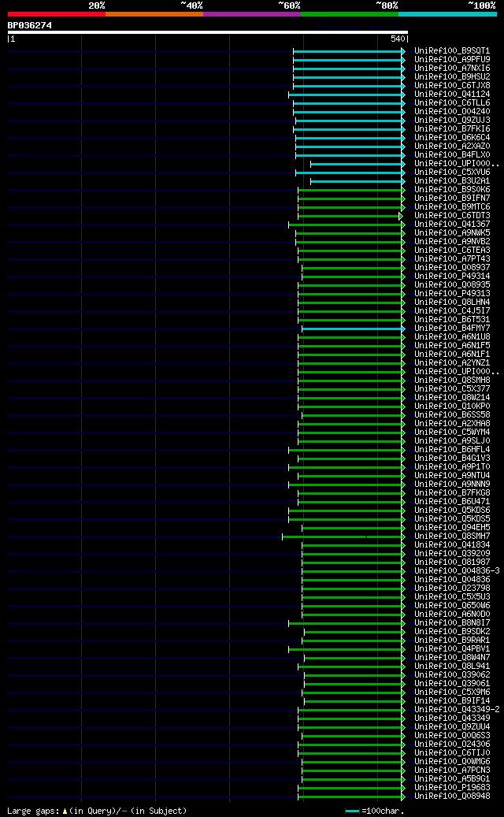Select the green bar for UniRef100_C6TDT3
Viewport: 504px width, 817px height.
349,216
